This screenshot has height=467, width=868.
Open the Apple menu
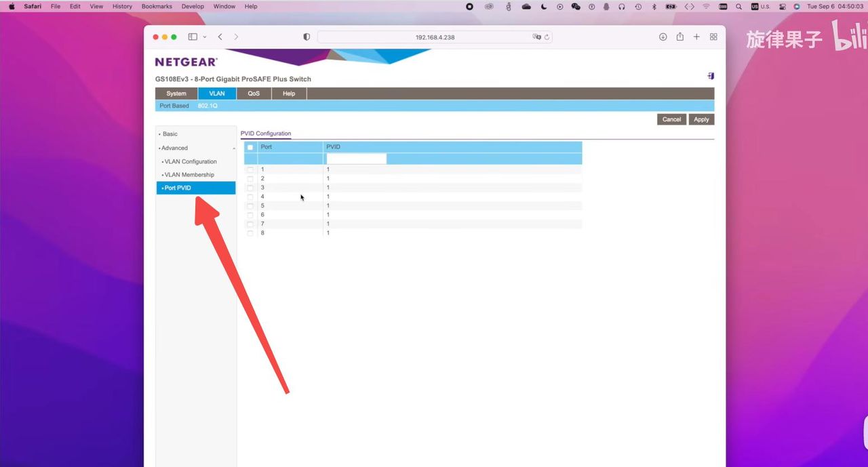[12, 6]
